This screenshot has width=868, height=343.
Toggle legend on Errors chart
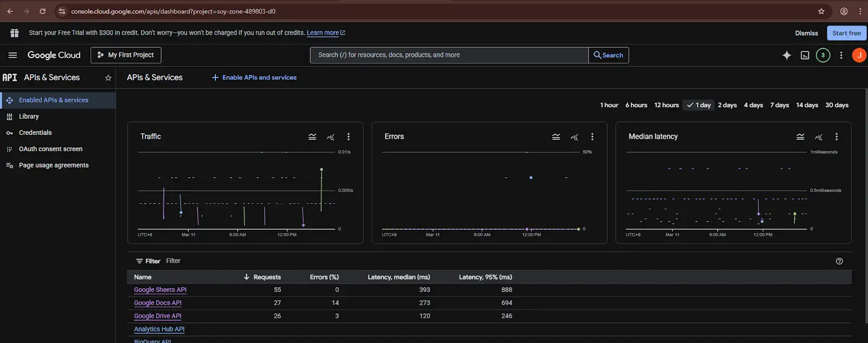tap(556, 137)
